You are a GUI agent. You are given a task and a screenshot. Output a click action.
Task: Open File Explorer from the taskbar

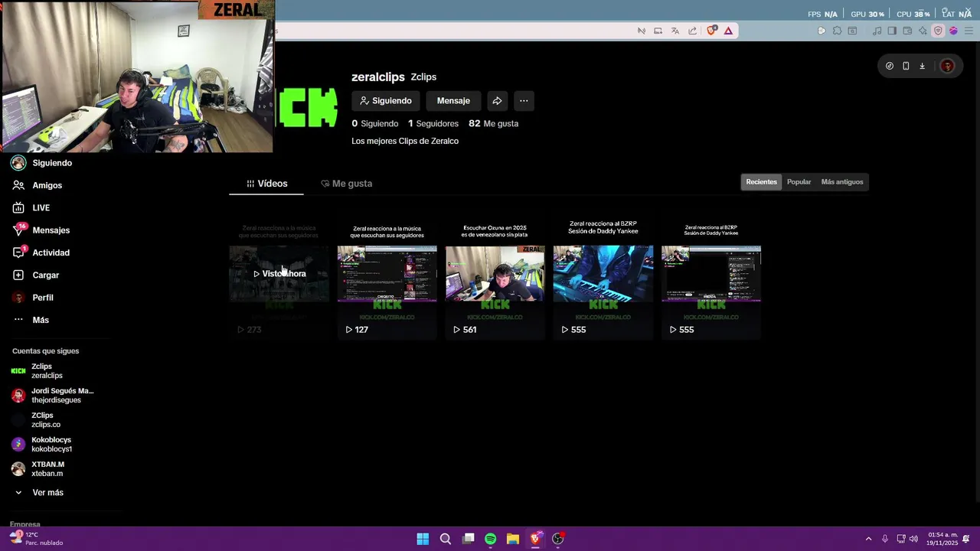coord(513,539)
